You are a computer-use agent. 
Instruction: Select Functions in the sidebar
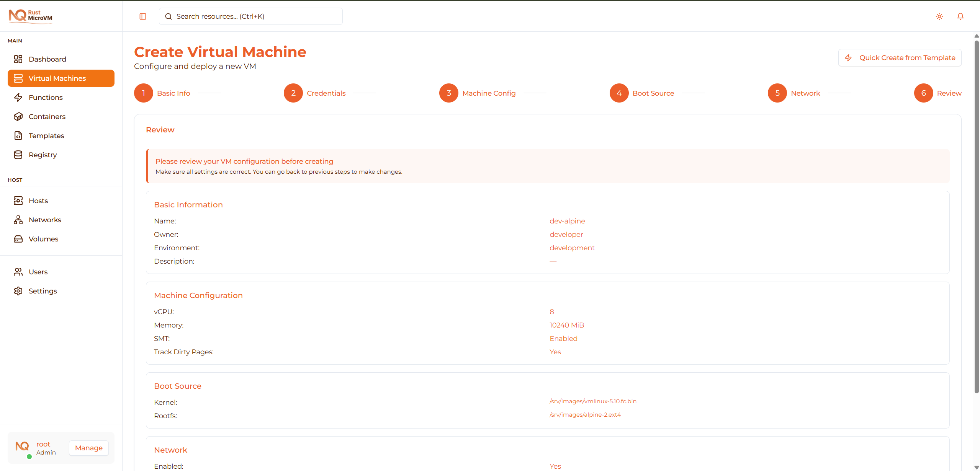coord(46,97)
